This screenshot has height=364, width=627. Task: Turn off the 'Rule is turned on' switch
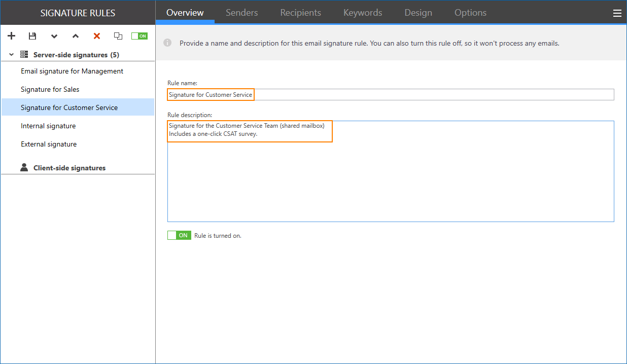click(179, 235)
